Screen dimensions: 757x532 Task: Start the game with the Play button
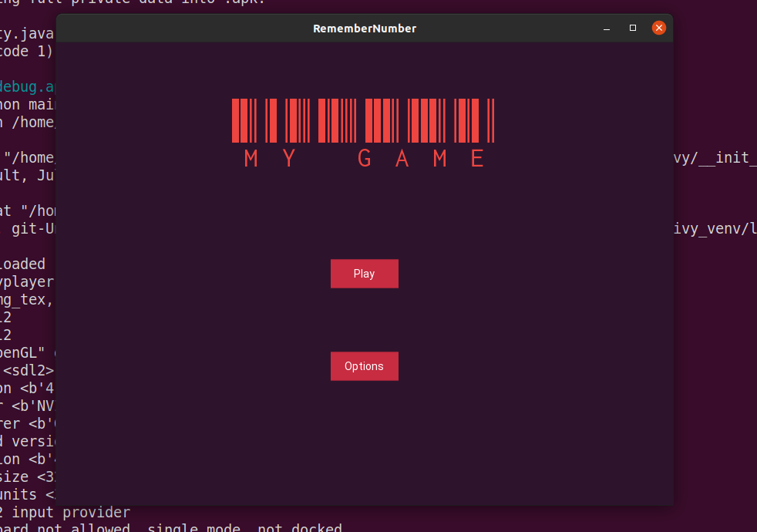pos(365,274)
